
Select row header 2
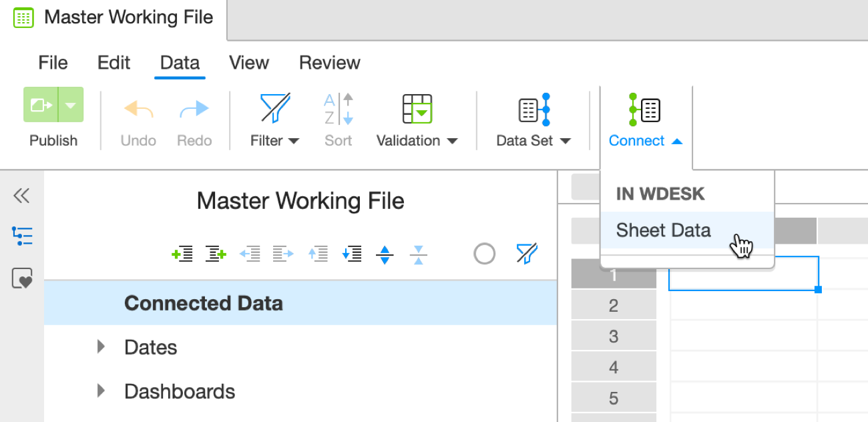614,306
